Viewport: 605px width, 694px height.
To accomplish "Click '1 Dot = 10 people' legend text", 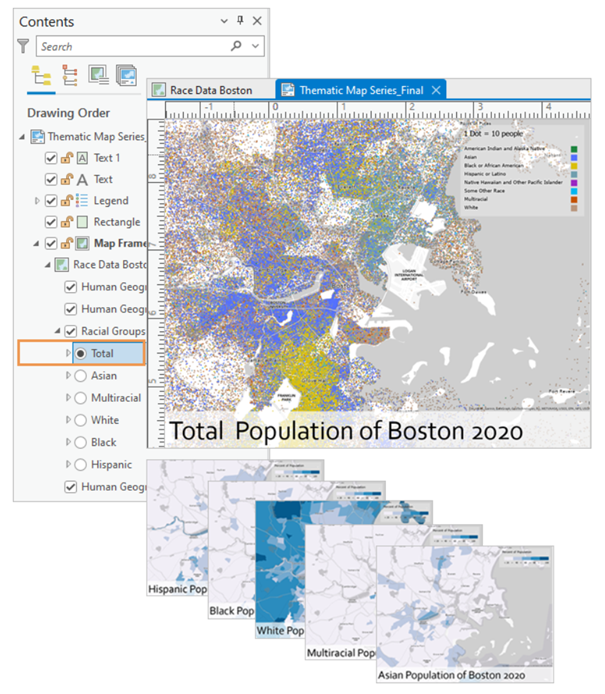I will click(x=493, y=133).
